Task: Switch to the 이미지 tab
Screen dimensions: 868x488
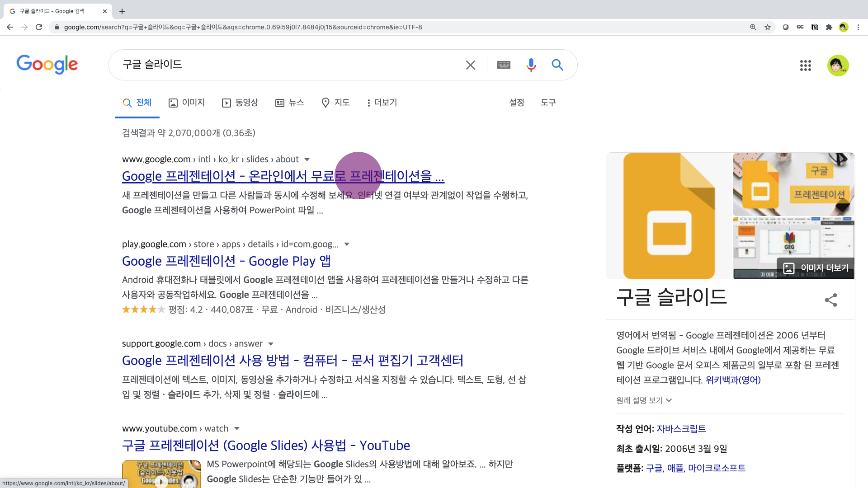Action: pos(187,103)
